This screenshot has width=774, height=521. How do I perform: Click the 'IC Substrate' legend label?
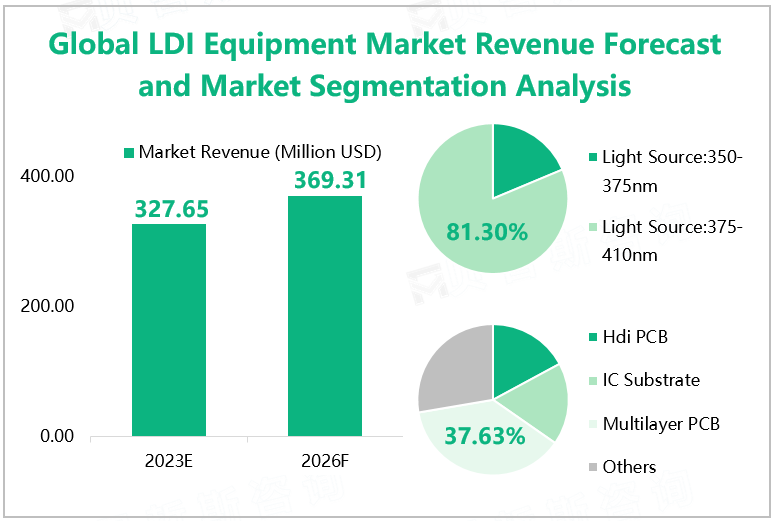coord(651,380)
